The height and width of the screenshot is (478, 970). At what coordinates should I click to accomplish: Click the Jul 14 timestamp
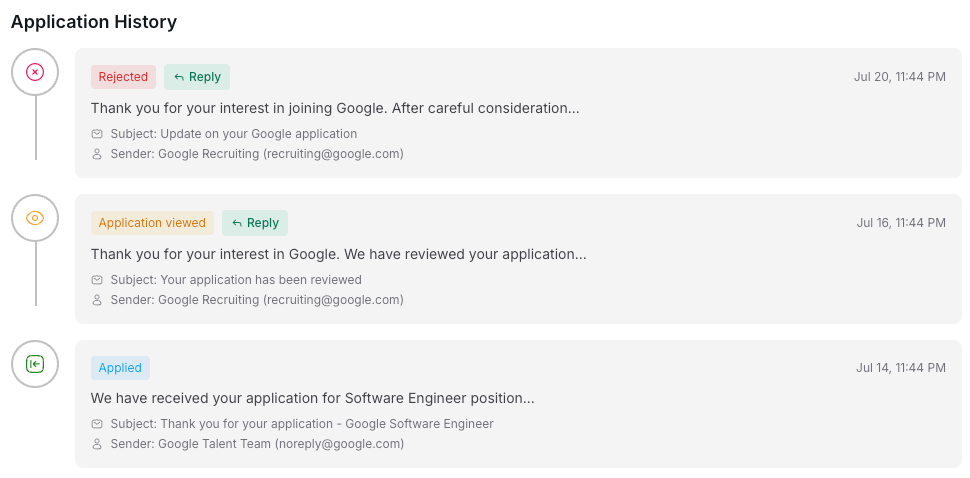900,368
